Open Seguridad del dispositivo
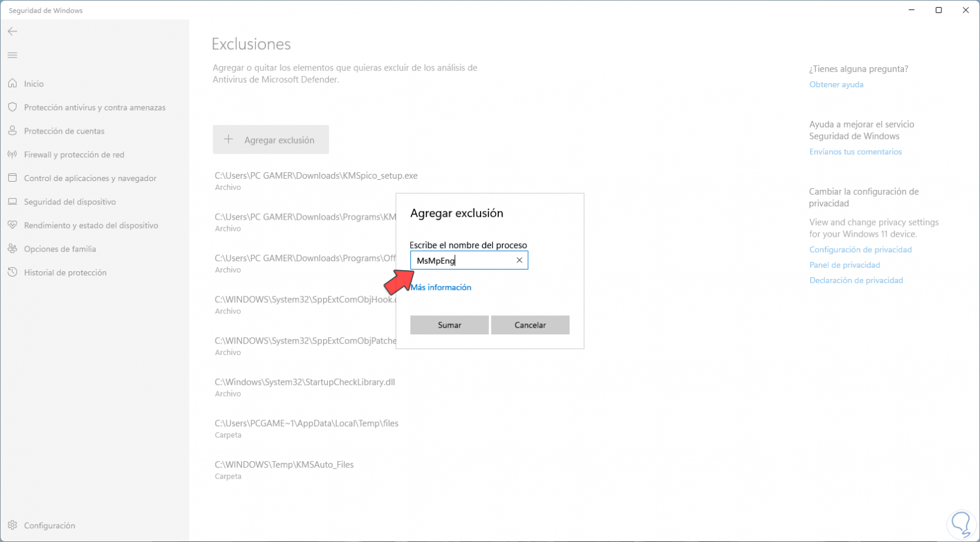 coord(70,202)
